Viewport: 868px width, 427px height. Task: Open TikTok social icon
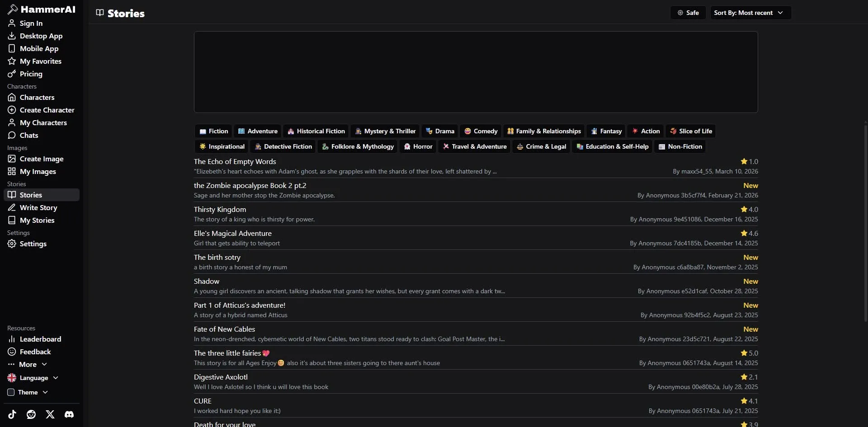click(x=12, y=414)
